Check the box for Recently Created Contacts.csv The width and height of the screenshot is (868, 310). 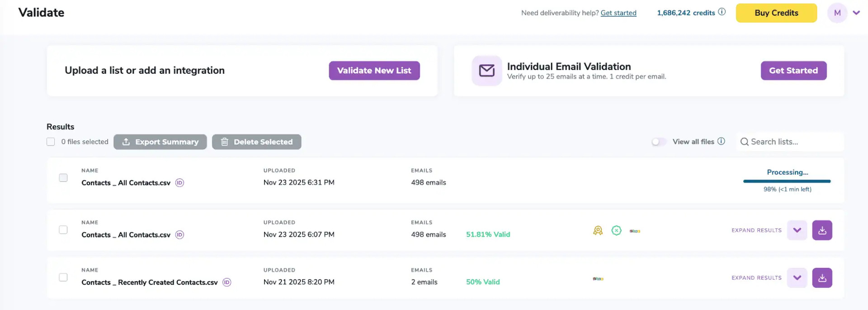pyautogui.click(x=63, y=277)
